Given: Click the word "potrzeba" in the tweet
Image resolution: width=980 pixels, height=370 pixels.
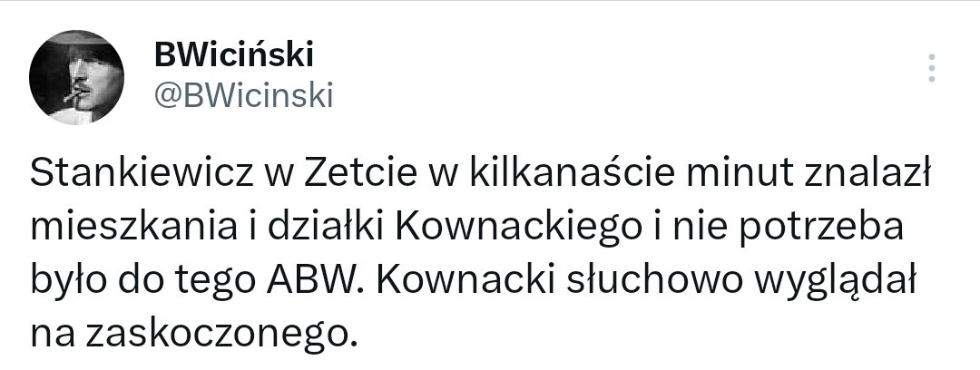Looking at the screenshot, I should [x=818, y=227].
